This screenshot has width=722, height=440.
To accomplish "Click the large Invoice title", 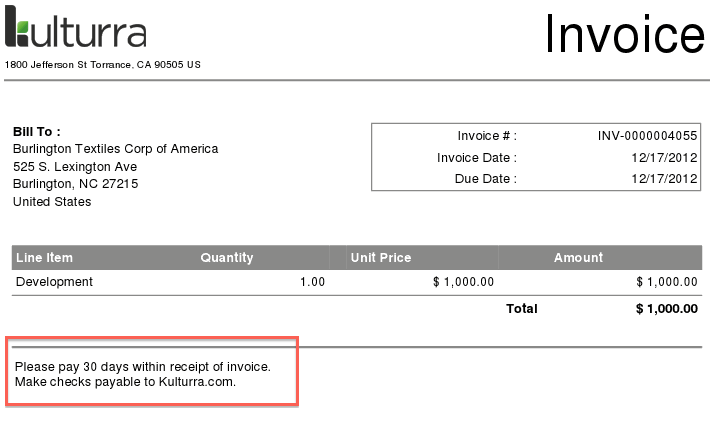I will pos(625,35).
